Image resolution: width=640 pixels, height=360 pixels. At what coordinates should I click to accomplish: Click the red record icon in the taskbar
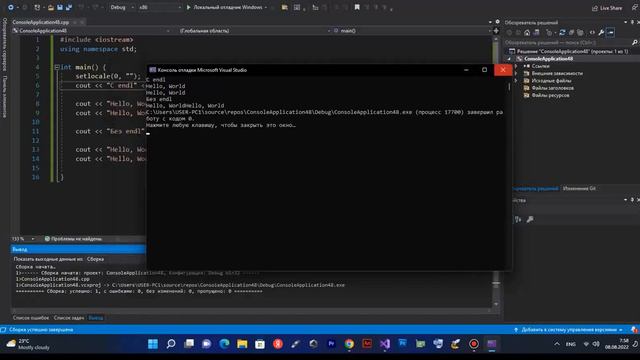point(473,344)
